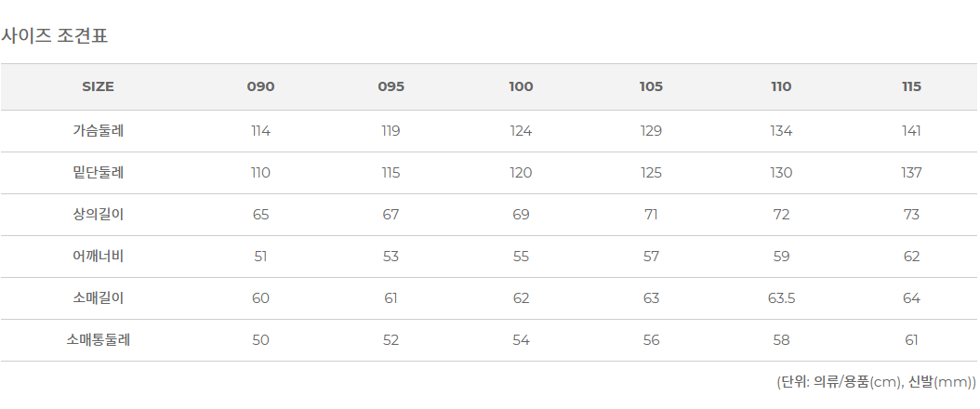Click the 090 size column header
This screenshot has height=409, width=980.
tap(260, 86)
